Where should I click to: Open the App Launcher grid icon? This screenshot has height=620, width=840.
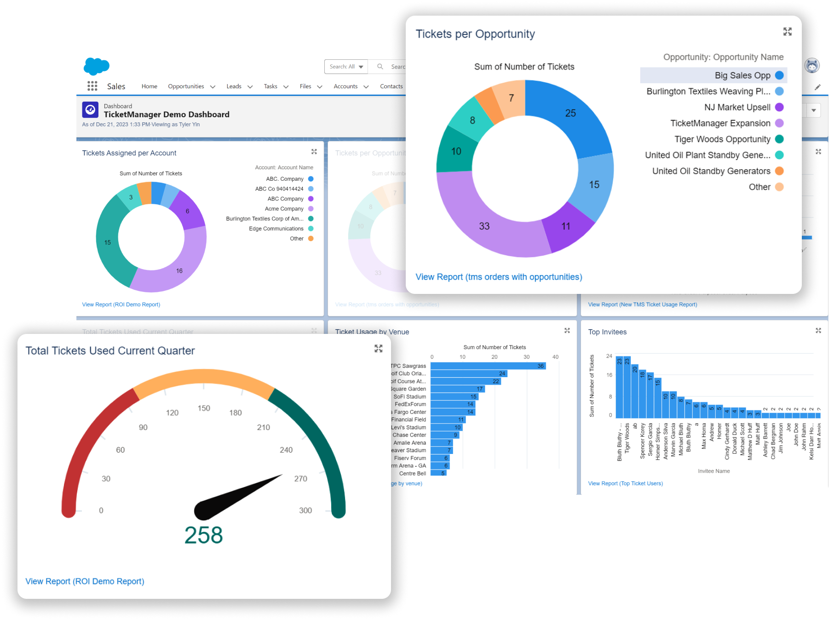pos(92,86)
